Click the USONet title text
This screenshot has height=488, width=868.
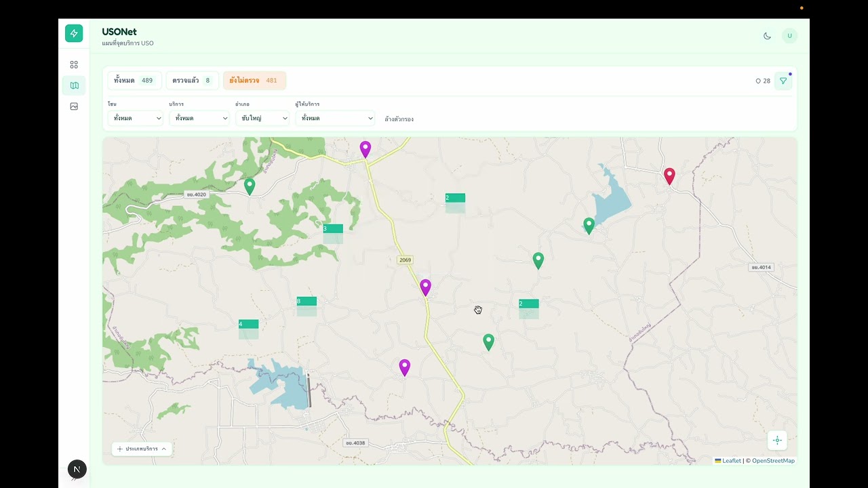pyautogui.click(x=119, y=32)
